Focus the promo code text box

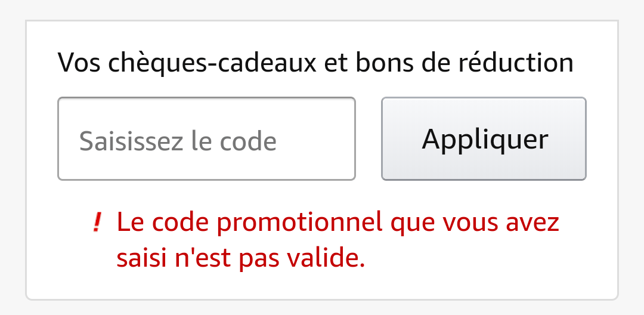click(206, 138)
